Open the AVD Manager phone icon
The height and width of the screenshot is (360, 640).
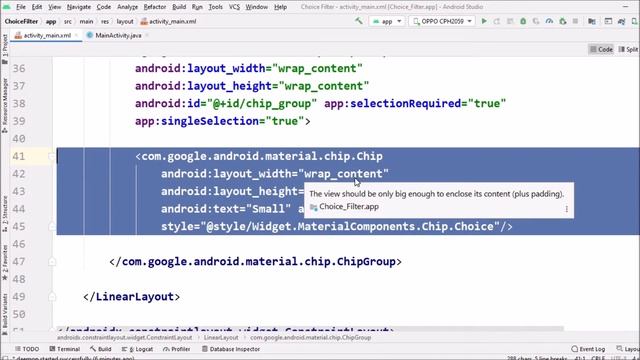pos(635,21)
